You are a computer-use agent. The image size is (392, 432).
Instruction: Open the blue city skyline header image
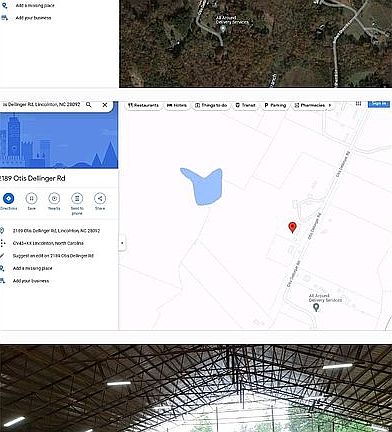59,140
